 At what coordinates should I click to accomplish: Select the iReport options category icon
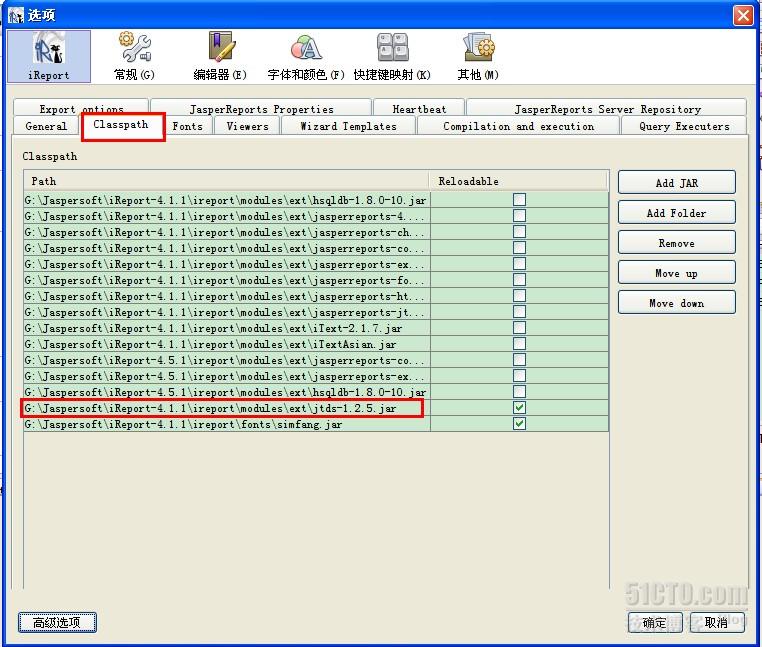pos(49,56)
